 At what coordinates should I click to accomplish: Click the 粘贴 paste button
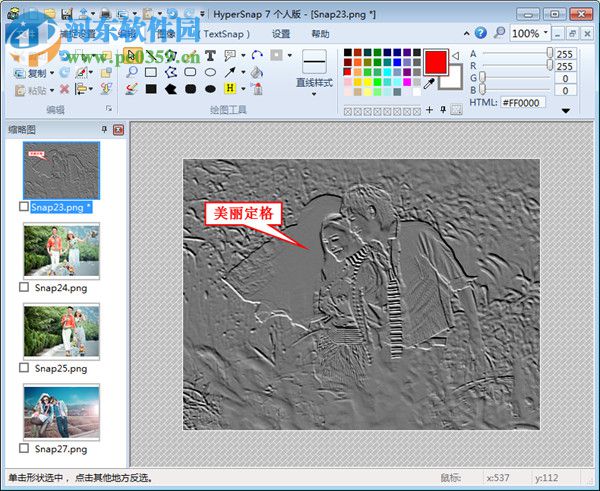click(x=31, y=90)
